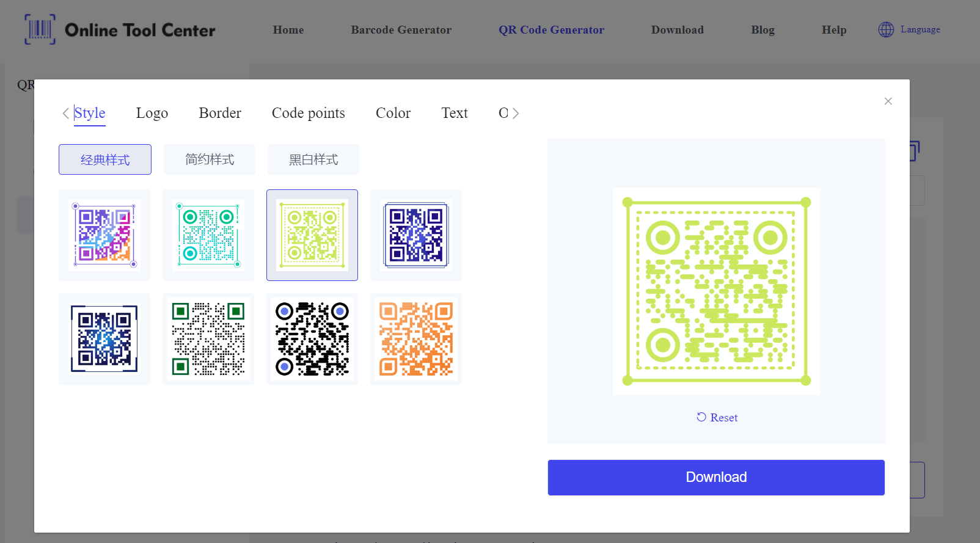The height and width of the screenshot is (543, 980).
Task: Open Barcode Generator in the navigation
Action: pos(401,30)
